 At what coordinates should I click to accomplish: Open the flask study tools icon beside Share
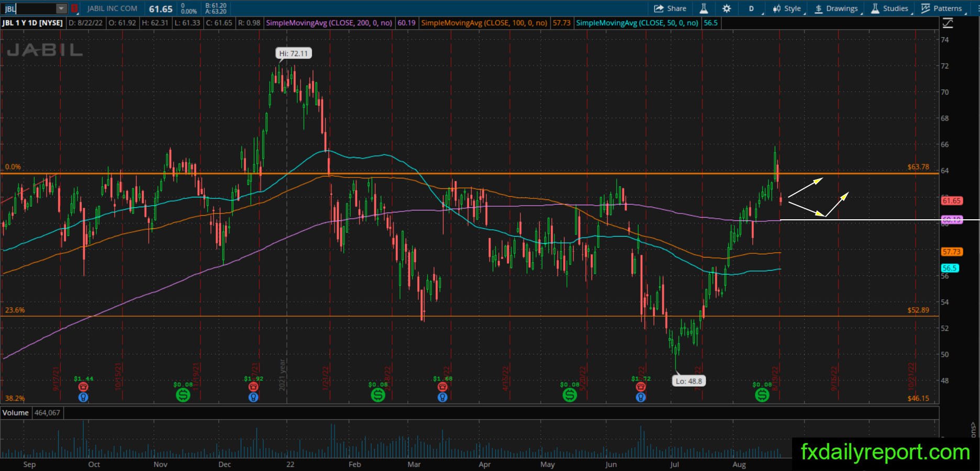(704, 8)
